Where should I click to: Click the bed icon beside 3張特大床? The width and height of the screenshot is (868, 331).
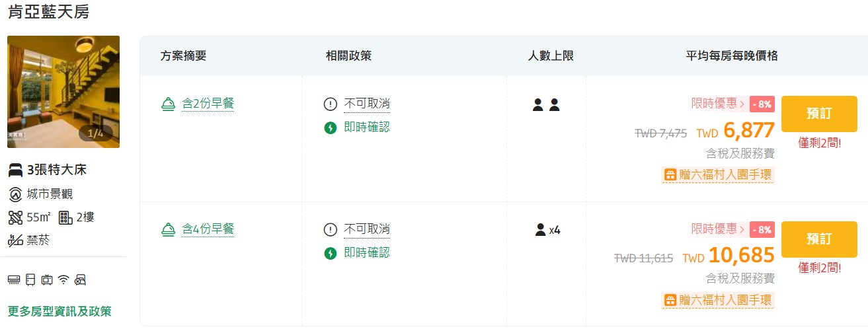(15, 170)
